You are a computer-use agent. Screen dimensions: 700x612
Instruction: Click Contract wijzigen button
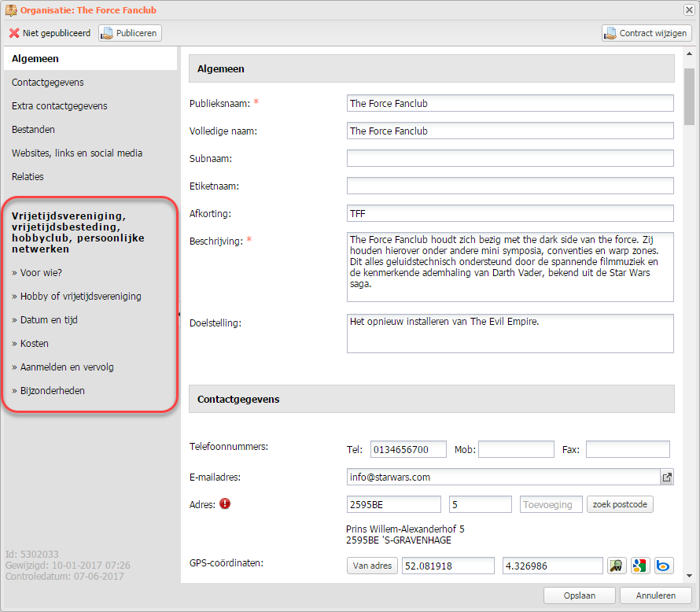pyautogui.click(x=647, y=33)
